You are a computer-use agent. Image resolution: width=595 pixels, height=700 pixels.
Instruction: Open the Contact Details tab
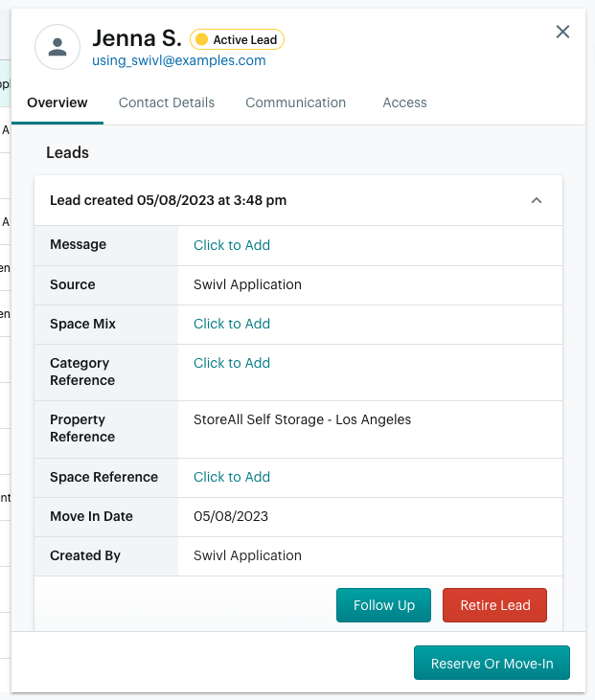[x=167, y=102]
